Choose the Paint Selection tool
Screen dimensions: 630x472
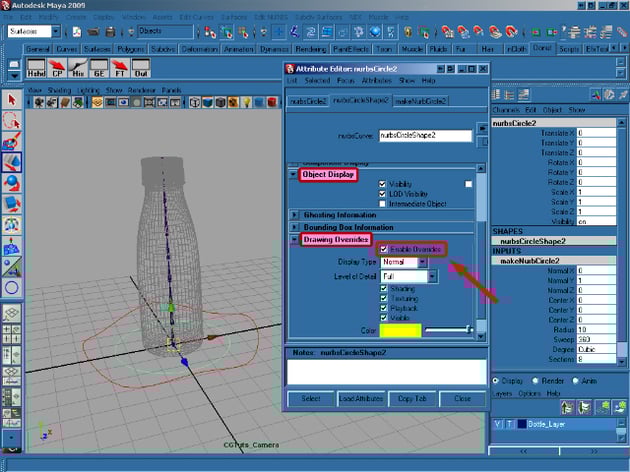(x=12, y=141)
